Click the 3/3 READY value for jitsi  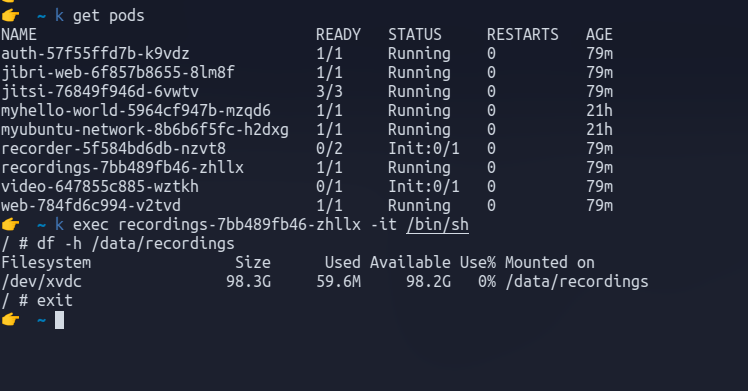coord(329,92)
